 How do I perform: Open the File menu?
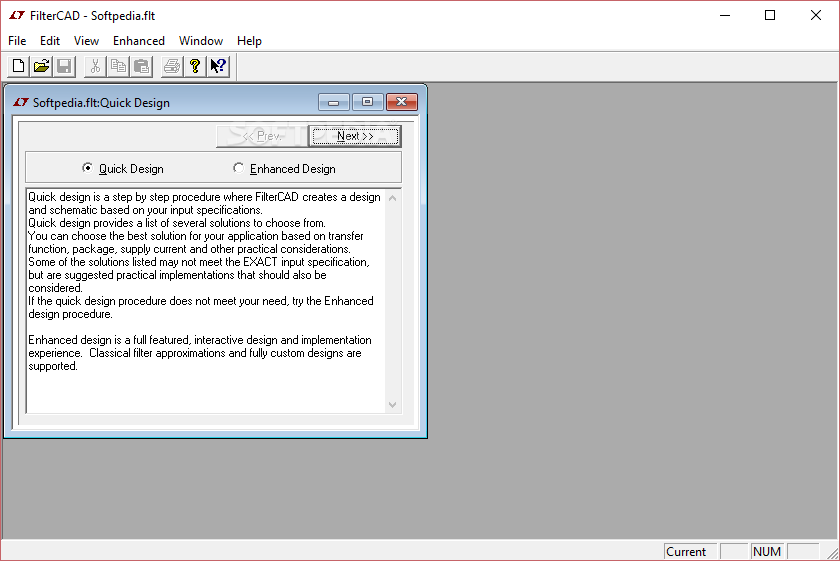click(17, 41)
